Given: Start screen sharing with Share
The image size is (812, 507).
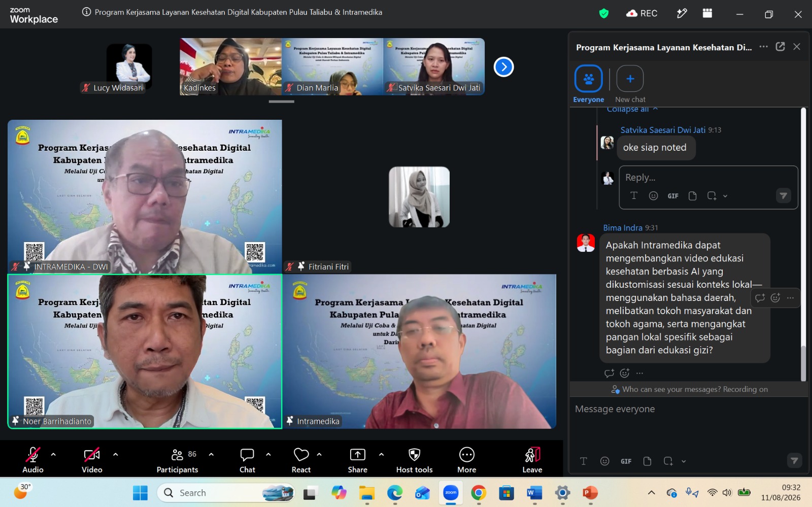Looking at the screenshot, I should pos(357,460).
